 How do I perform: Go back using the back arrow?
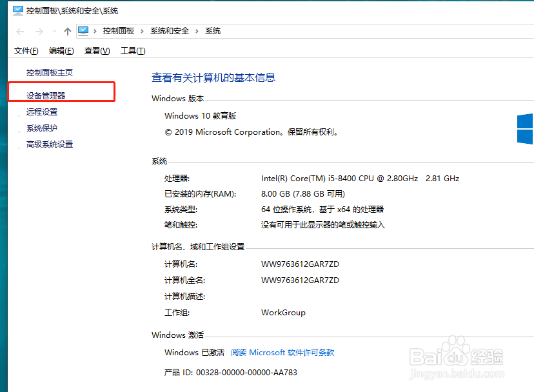click(x=20, y=32)
